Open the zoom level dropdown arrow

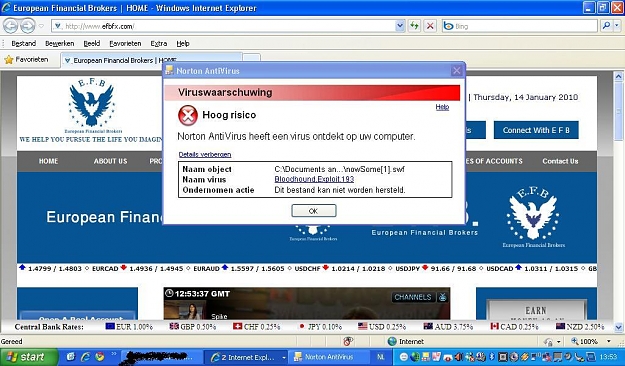[x=609, y=341]
